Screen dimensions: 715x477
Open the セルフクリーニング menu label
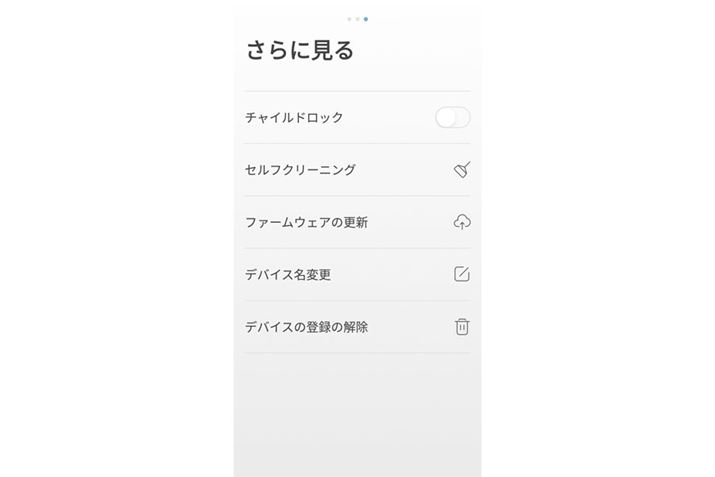(x=300, y=170)
